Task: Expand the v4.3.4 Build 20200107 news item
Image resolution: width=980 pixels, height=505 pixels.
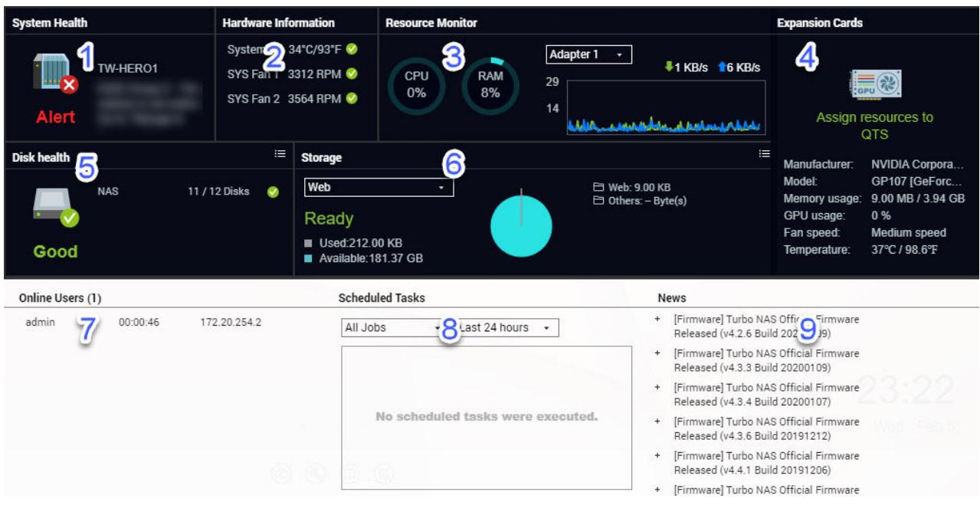Action: [658, 387]
